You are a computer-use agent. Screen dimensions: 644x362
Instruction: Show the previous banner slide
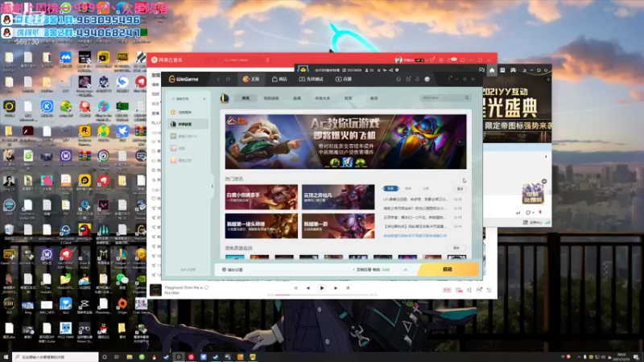pyautogui.click(x=231, y=142)
